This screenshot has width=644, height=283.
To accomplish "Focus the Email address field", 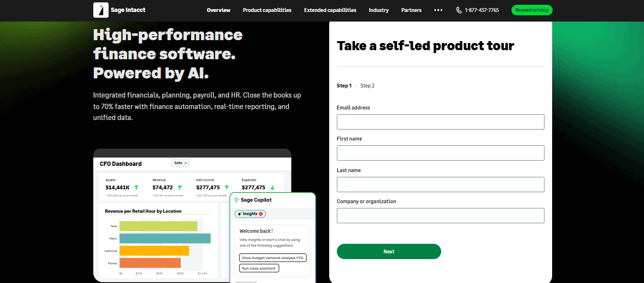I will tap(440, 122).
